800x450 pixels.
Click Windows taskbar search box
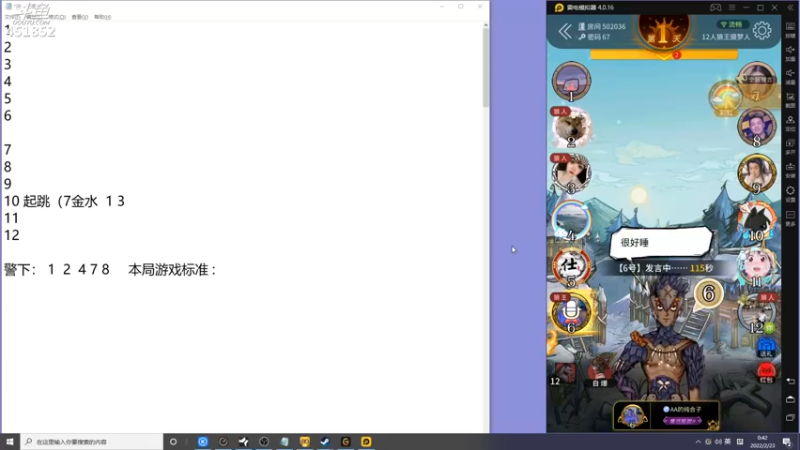[92, 441]
